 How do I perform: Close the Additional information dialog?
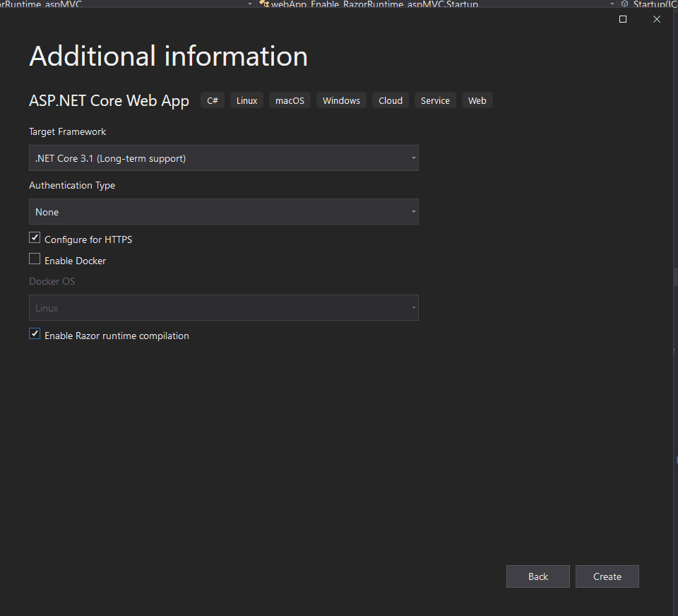tap(657, 20)
